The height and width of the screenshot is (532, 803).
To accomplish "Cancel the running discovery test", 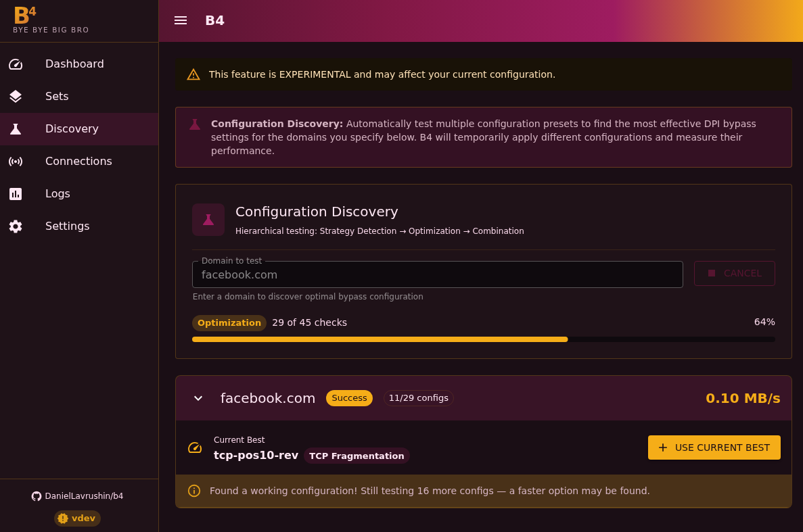I will (x=734, y=274).
